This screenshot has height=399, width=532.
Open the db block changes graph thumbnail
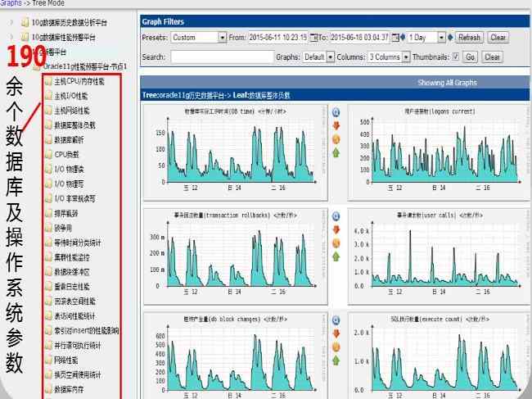pyautogui.click(x=236, y=356)
